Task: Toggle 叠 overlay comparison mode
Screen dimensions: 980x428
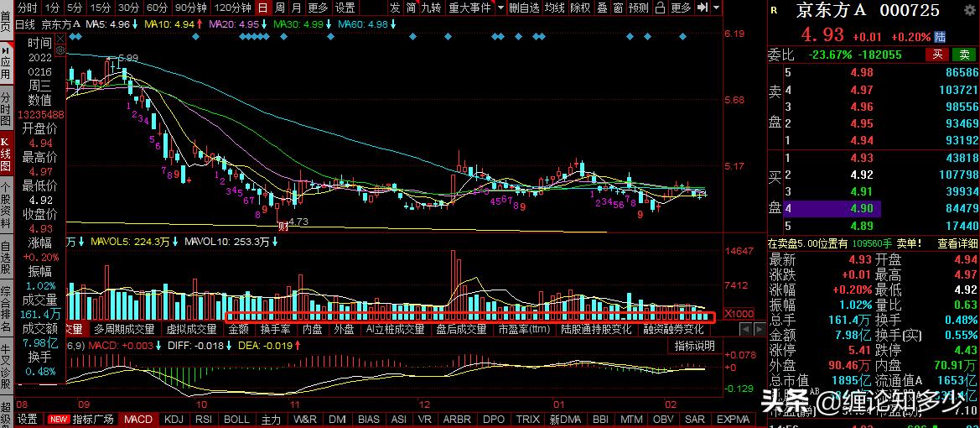Action: point(601,8)
